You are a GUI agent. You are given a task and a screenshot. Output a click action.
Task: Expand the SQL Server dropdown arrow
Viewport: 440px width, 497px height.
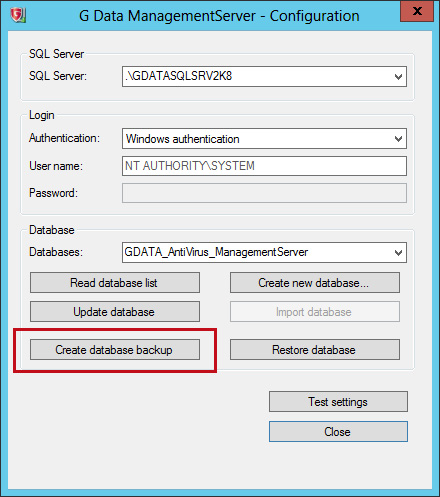click(x=398, y=77)
